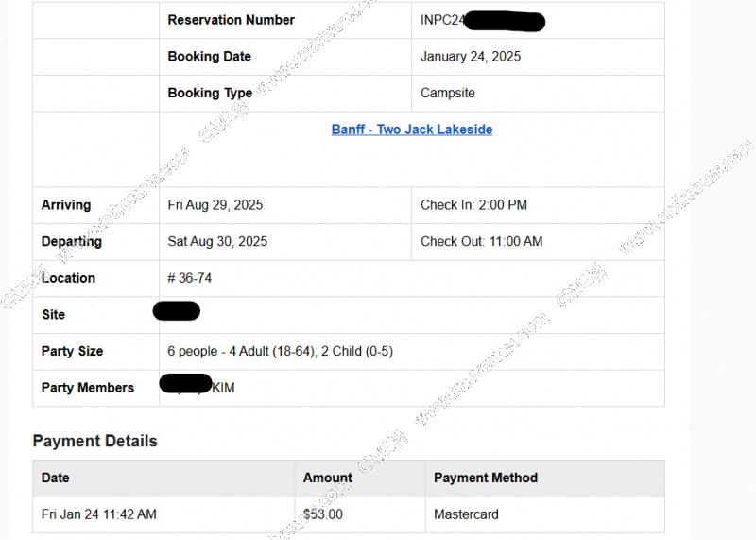Click the Check In: 2:00 PM text
756x540 pixels.
[473, 205]
